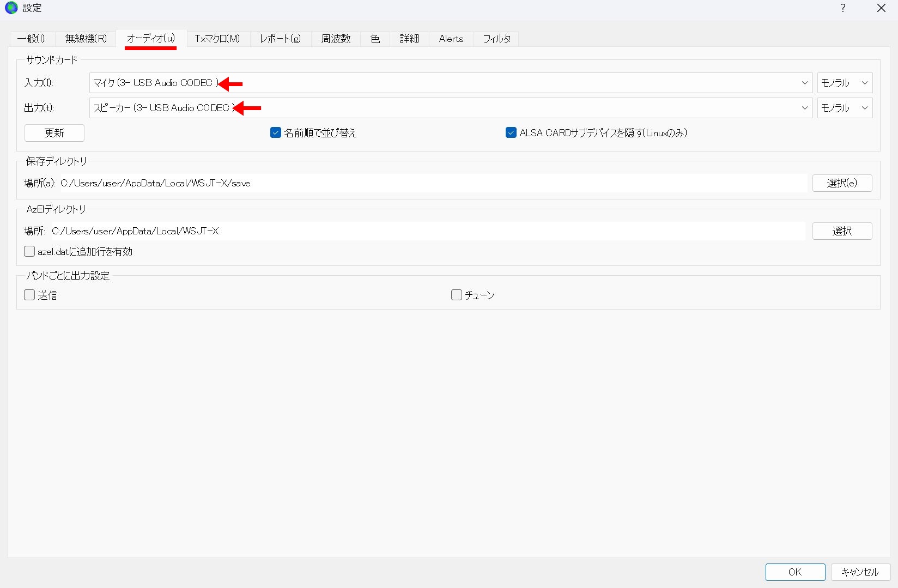Enable azel.datに追加行を有効 checkbox
Image resolution: width=898 pixels, height=588 pixels.
point(29,252)
